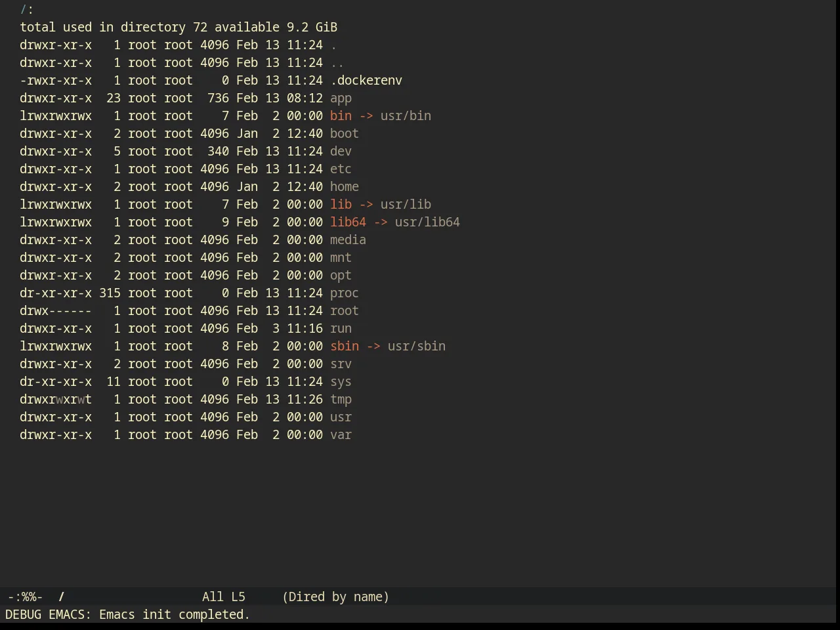Open the srv directory
The height and width of the screenshot is (630, 840).
[341, 364]
